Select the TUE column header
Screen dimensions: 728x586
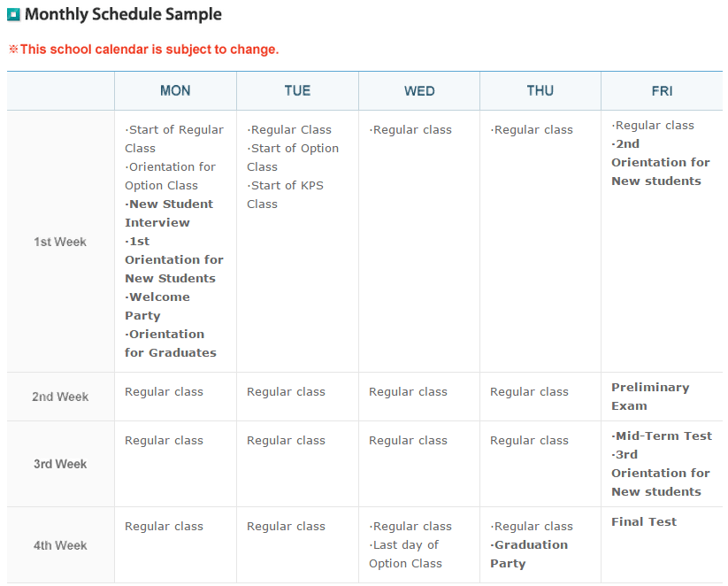point(297,90)
